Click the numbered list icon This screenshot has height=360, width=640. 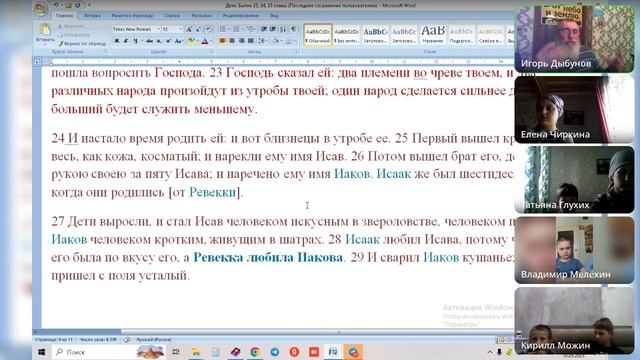coord(236,29)
